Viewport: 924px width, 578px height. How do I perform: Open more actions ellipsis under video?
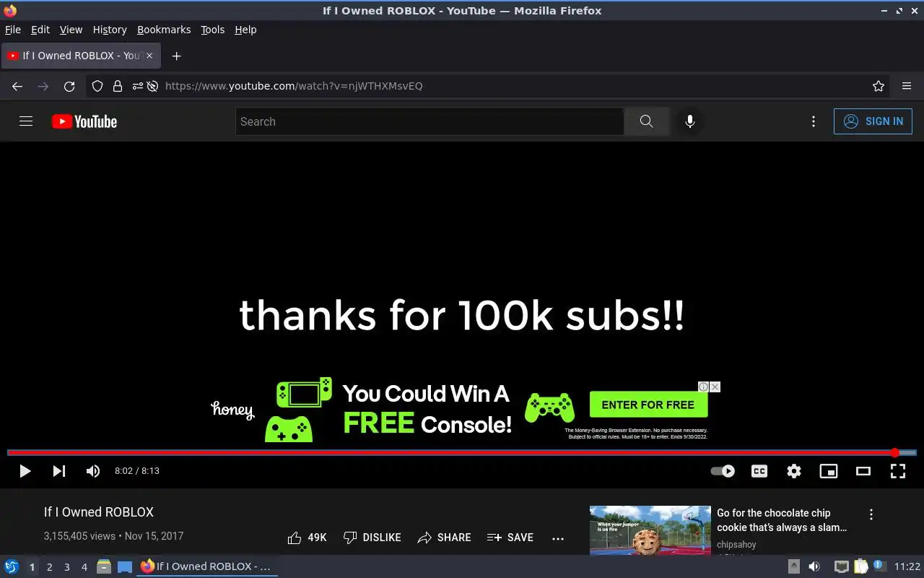click(558, 538)
